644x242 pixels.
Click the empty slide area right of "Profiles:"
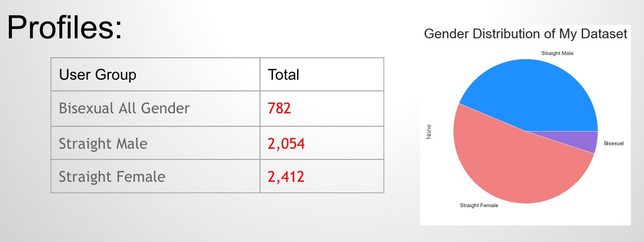click(266, 27)
